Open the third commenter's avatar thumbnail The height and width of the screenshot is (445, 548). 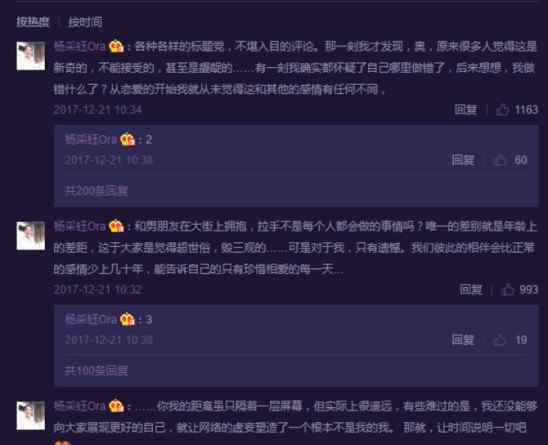click(x=31, y=415)
